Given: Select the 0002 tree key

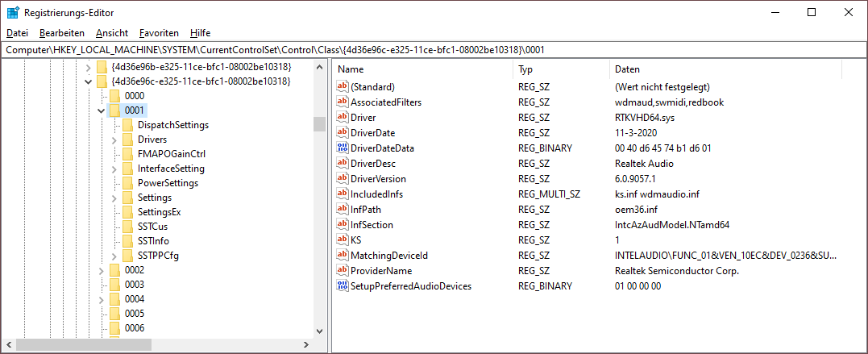Looking at the screenshot, I should tap(135, 270).
